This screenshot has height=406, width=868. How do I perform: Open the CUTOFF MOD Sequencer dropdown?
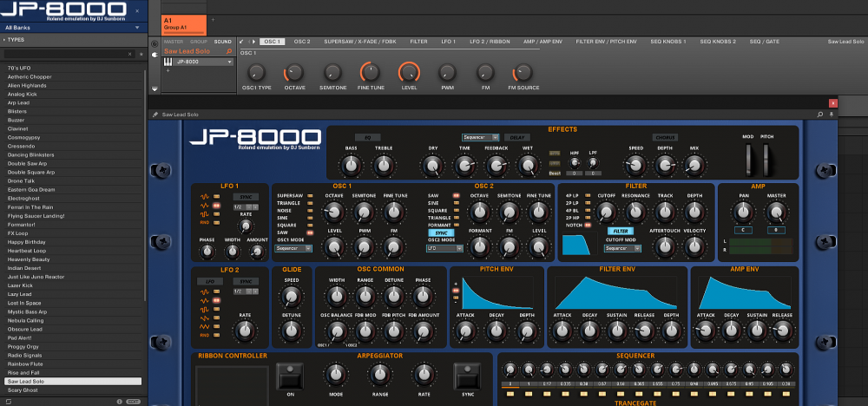coord(622,249)
